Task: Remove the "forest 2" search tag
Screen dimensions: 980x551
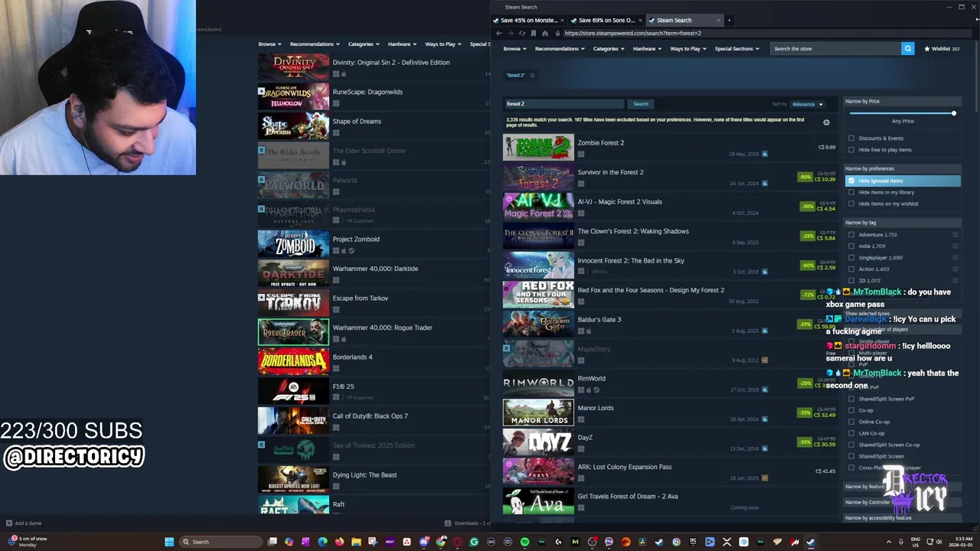Action: tap(532, 75)
